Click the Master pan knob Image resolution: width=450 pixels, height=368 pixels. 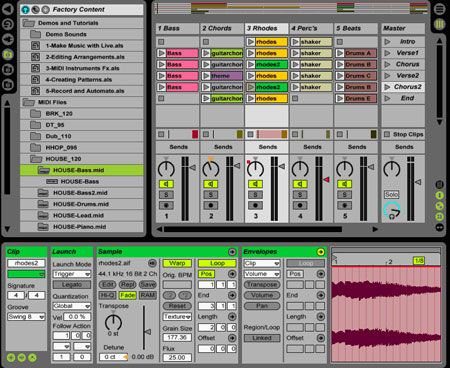click(392, 168)
